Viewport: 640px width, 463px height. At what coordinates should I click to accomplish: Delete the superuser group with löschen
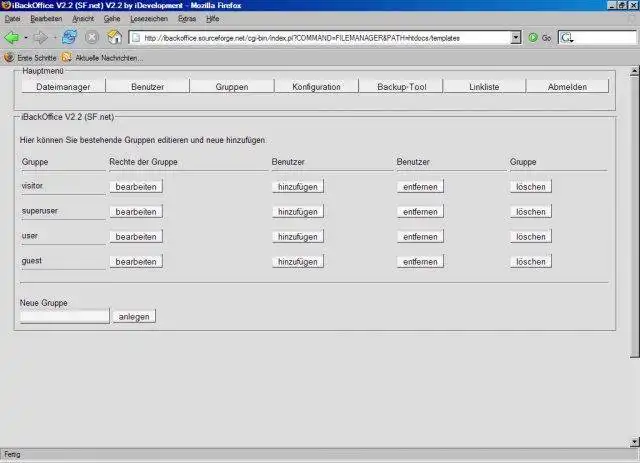click(x=531, y=211)
